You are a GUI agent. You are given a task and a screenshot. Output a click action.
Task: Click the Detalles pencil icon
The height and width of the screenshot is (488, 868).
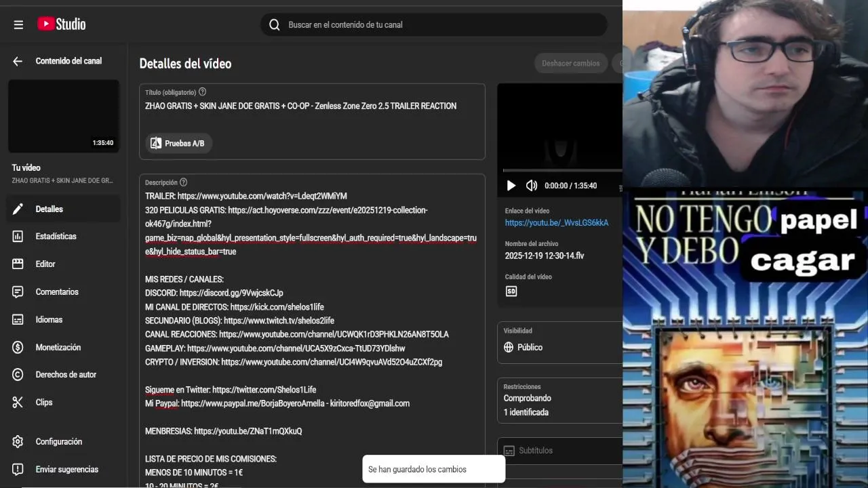coord(18,209)
